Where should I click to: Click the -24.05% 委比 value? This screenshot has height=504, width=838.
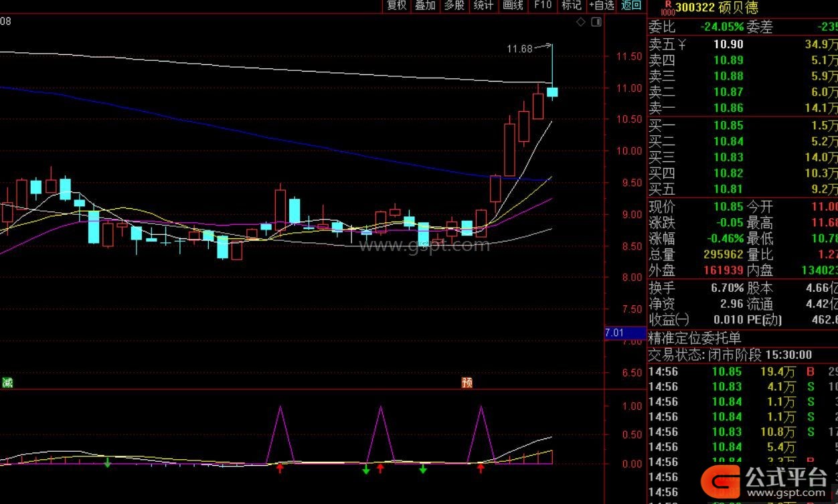(x=722, y=27)
